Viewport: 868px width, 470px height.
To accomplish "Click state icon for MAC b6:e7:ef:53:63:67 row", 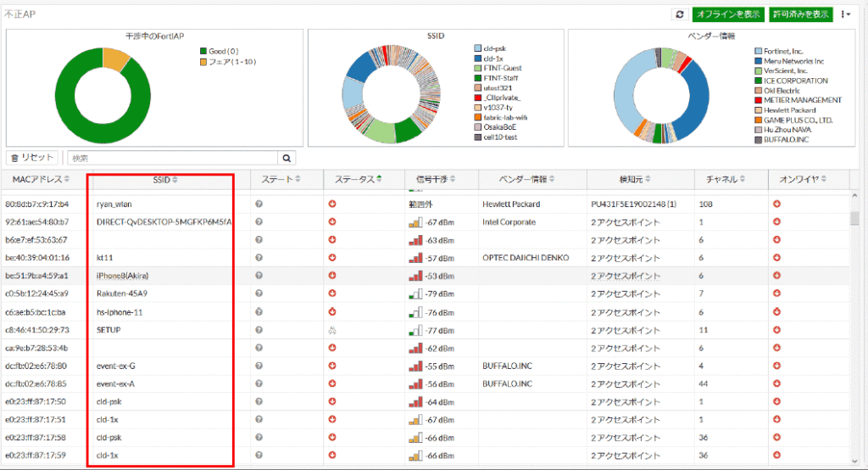I will pos(259,240).
